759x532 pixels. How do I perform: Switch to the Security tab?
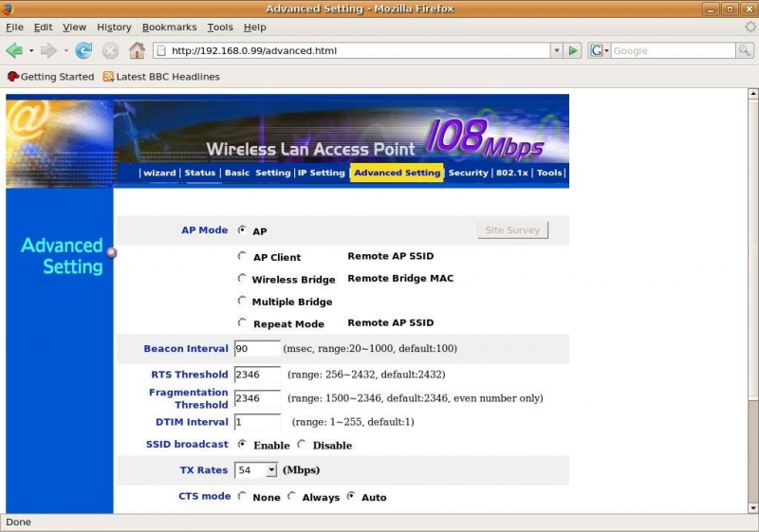468,173
